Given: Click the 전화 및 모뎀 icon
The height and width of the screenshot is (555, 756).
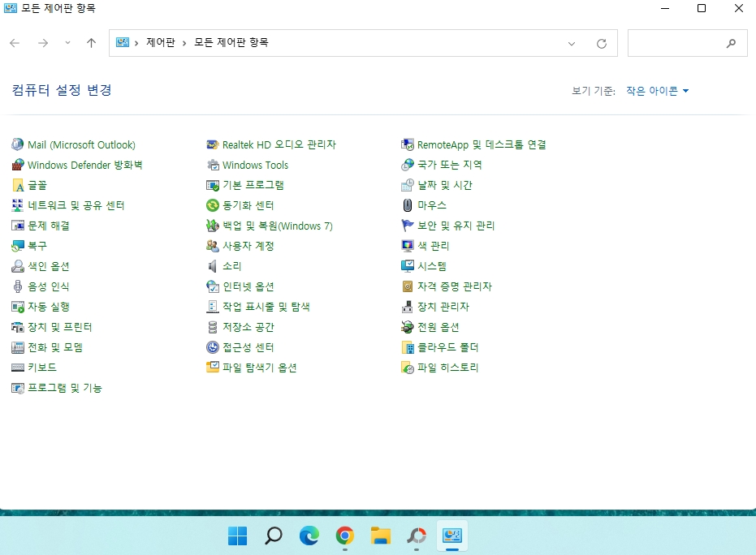Looking at the screenshot, I should (x=17, y=347).
